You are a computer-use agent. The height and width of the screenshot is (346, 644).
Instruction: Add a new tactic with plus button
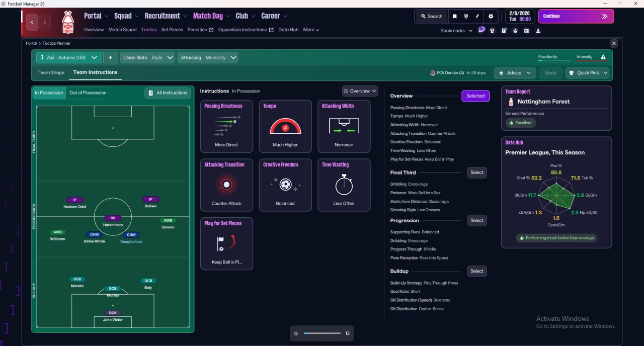[x=110, y=57]
